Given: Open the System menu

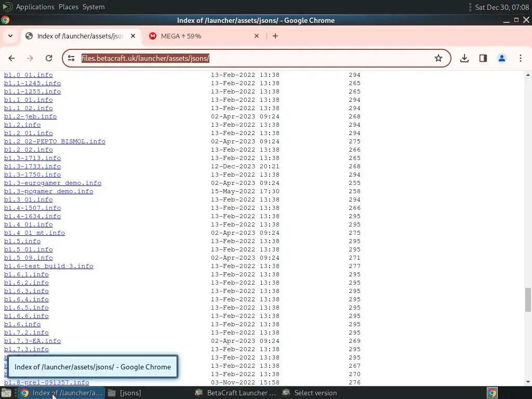Looking at the screenshot, I should click(x=94, y=7).
